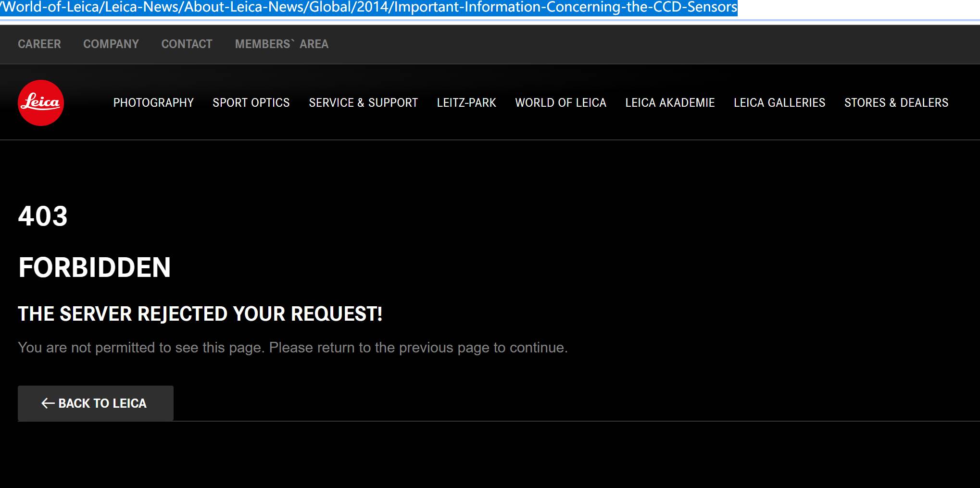Viewport: 980px width, 488px height.
Task: Open the Contact link
Action: tap(187, 44)
